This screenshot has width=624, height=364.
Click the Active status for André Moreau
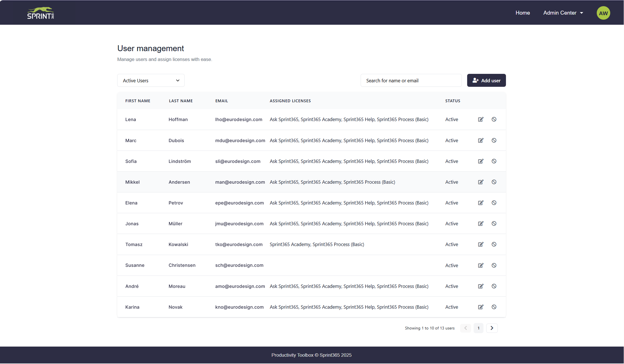[x=451, y=286]
